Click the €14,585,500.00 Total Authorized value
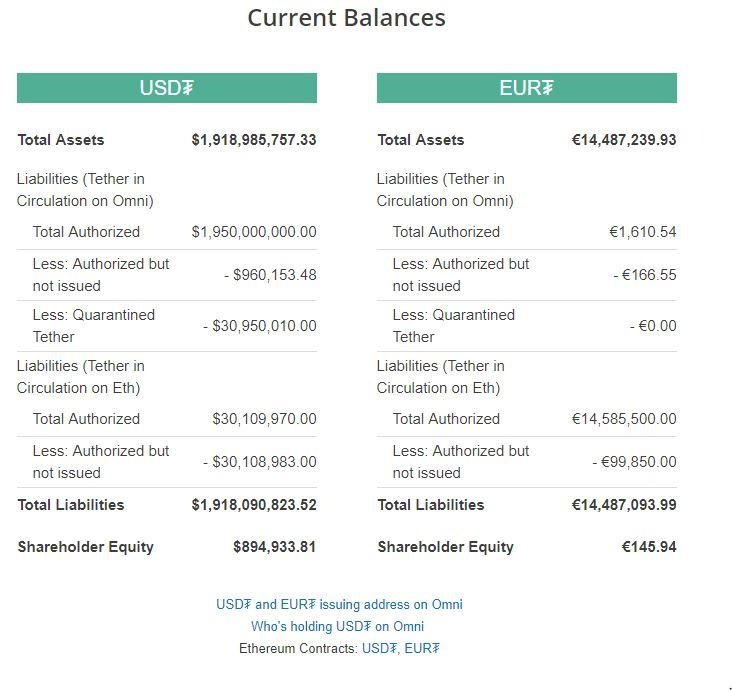The height and width of the screenshot is (690, 732). [x=624, y=419]
